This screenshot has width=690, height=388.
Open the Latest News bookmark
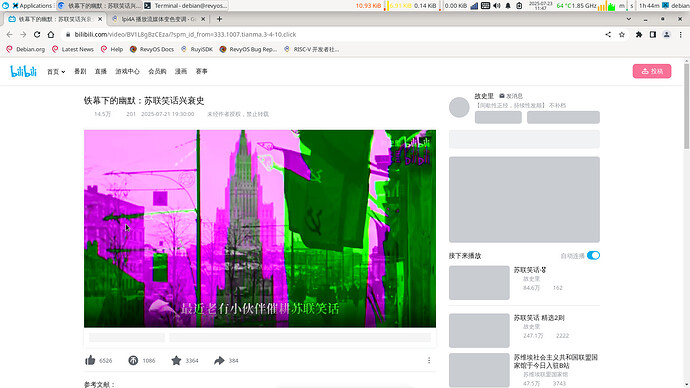73,49
